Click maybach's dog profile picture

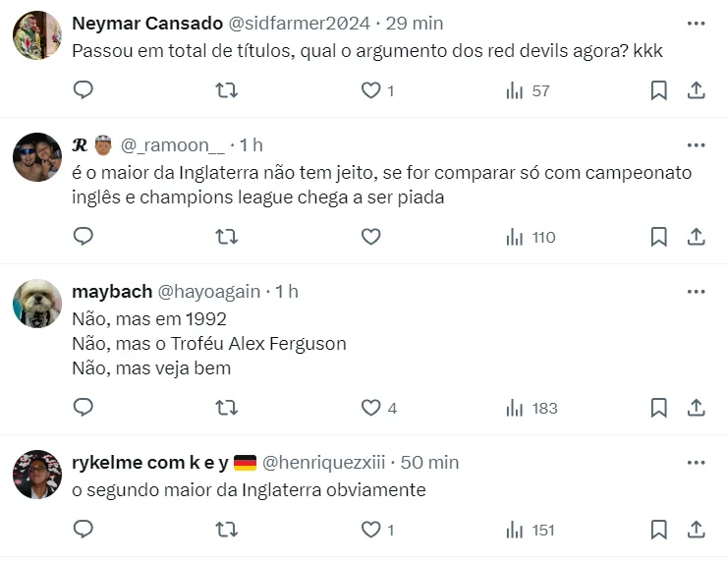[x=37, y=304]
